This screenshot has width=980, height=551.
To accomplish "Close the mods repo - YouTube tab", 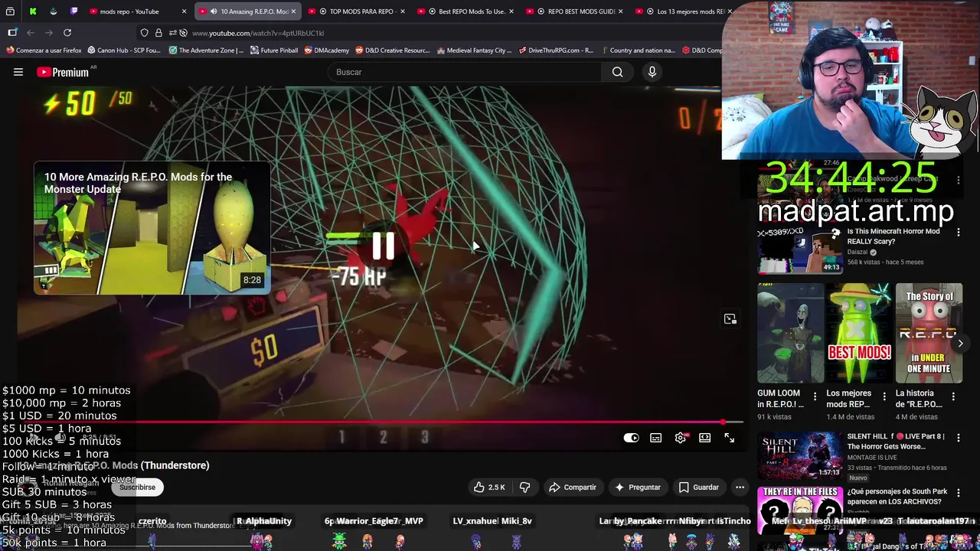I will click(x=184, y=11).
